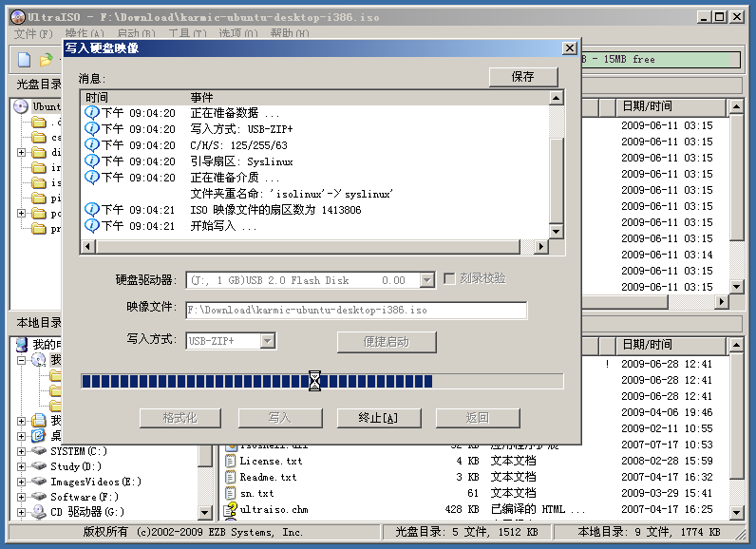Click the 我的电脑 computer icon in local tree
This screenshot has width=756, height=549.
[x=22, y=345]
